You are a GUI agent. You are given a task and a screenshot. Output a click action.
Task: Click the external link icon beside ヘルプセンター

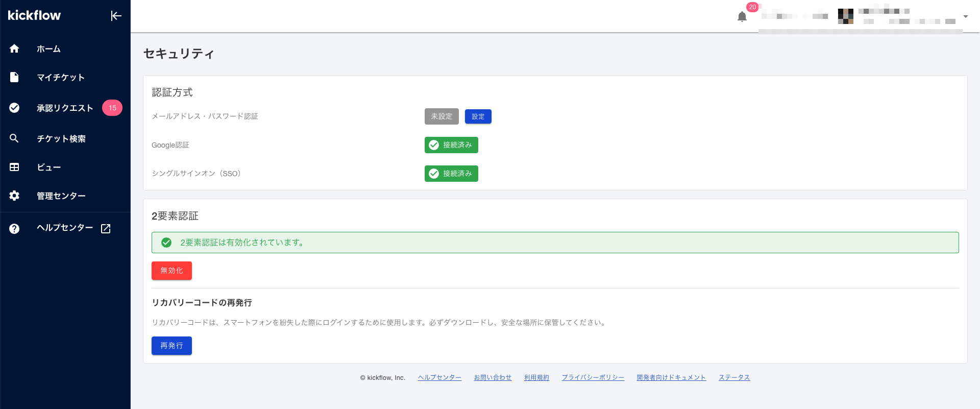click(106, 228)
